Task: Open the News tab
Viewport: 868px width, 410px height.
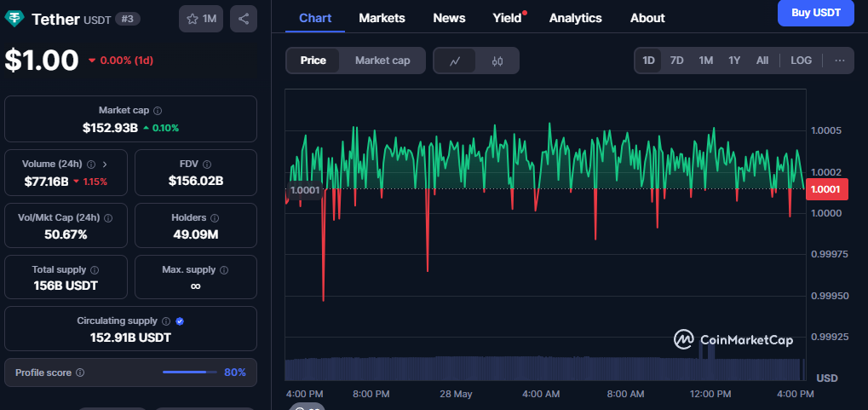Action: click(449, 18)
